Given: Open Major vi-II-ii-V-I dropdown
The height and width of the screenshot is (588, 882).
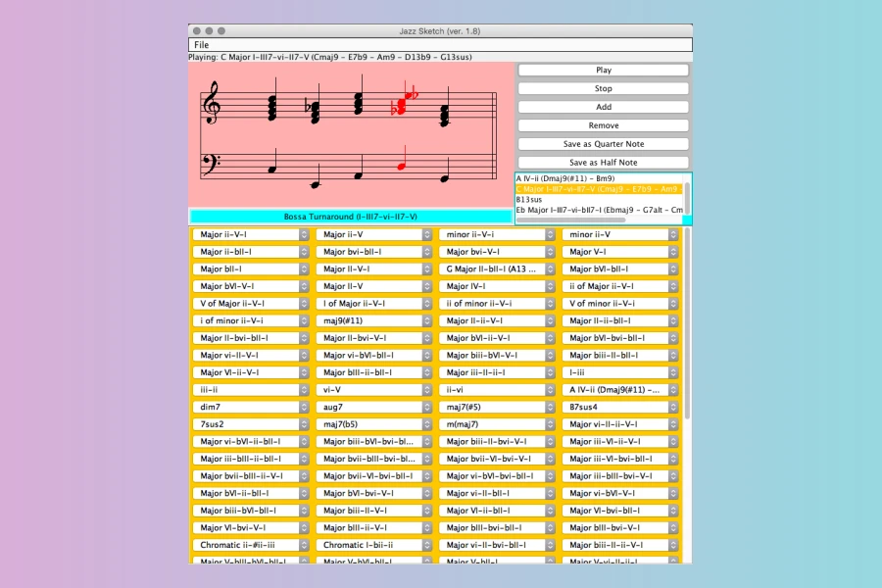Looking at the screenshot, I should coord(620,424).
